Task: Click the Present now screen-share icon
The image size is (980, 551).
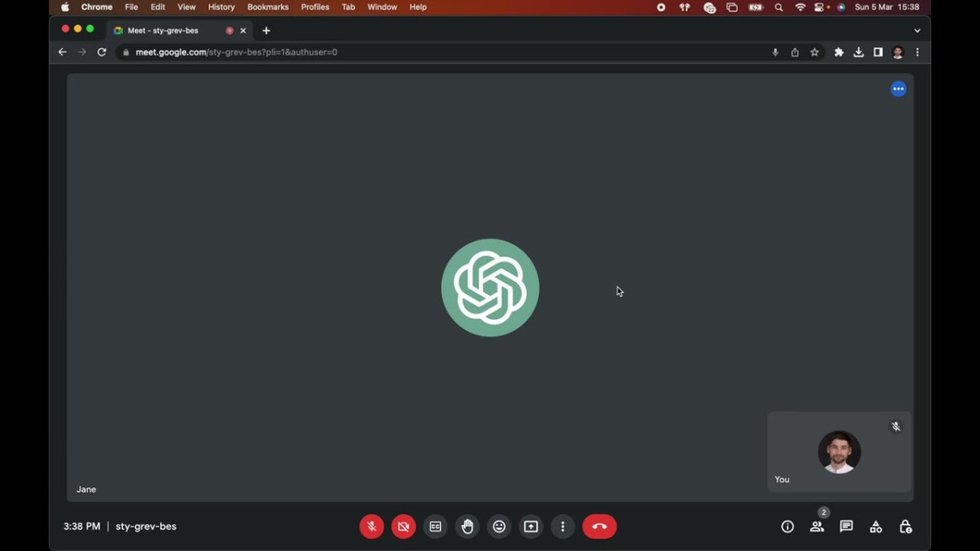Action: click(531, 527)
